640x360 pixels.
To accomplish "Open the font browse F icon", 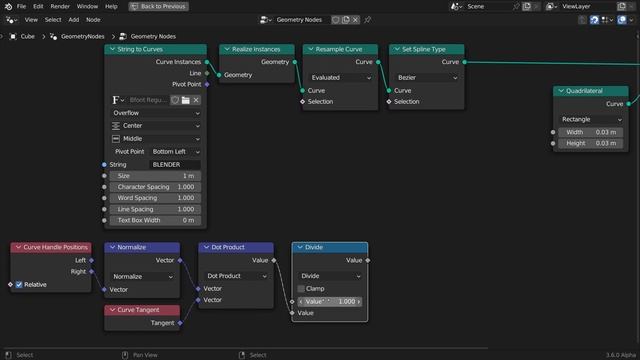I will tap(118, 100).
